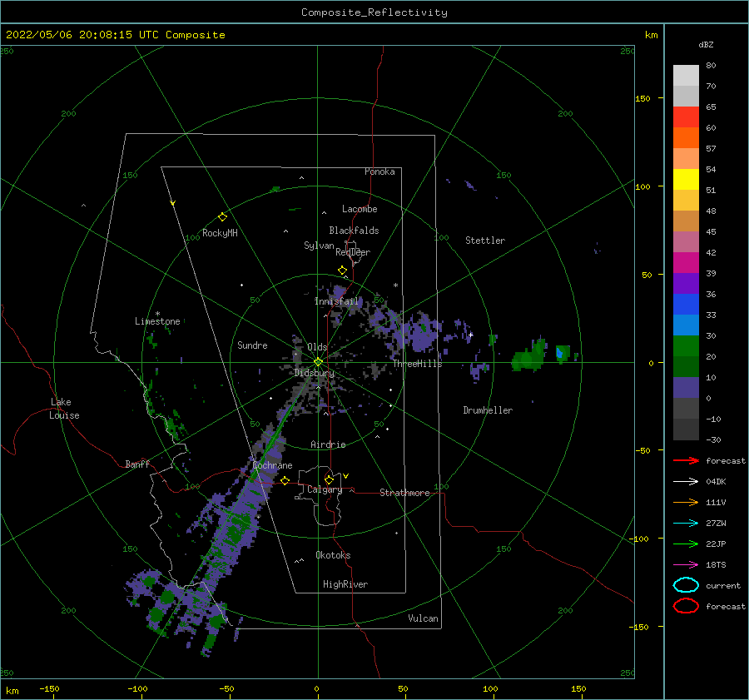
Task: Click the 51 dBZ yellow color swatch
Action: 686,179
